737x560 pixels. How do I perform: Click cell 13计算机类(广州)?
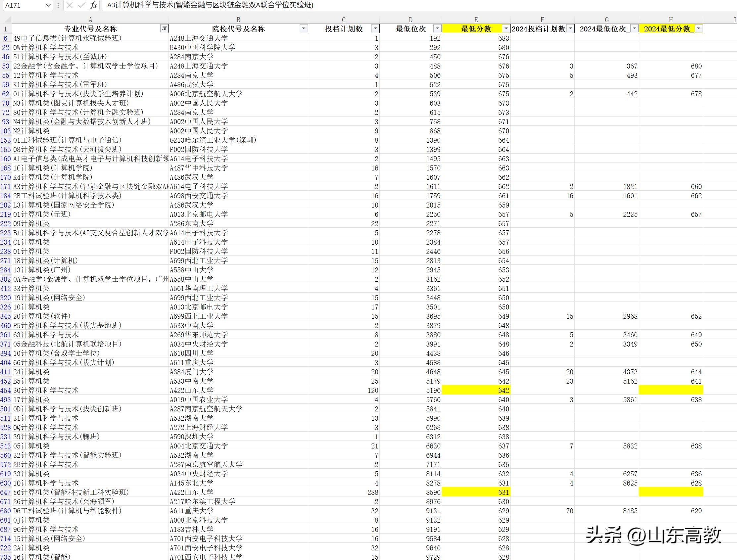pos(90,270)
